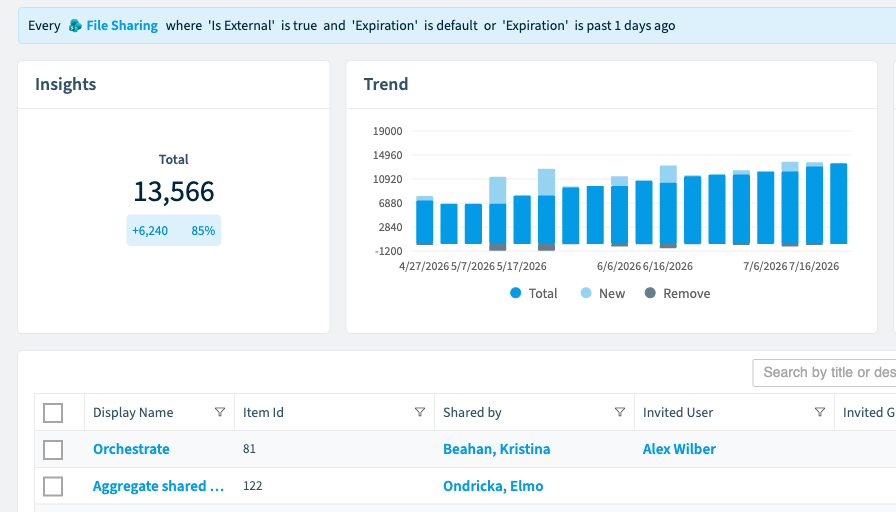Screen dimensions: 896x512
Task: Open the Invited User column filter
Action: (819, 412)
